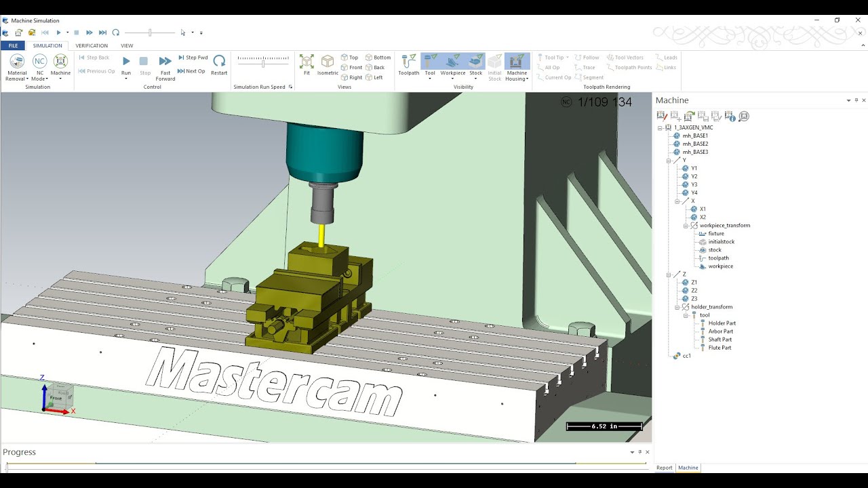Open the Run button dropdown arrow

126,79
